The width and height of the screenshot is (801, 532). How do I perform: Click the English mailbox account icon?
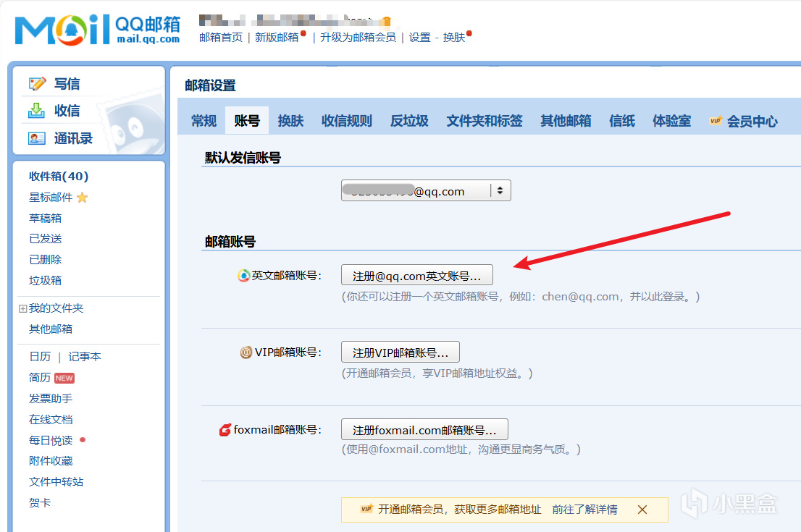tap(243, 276)
